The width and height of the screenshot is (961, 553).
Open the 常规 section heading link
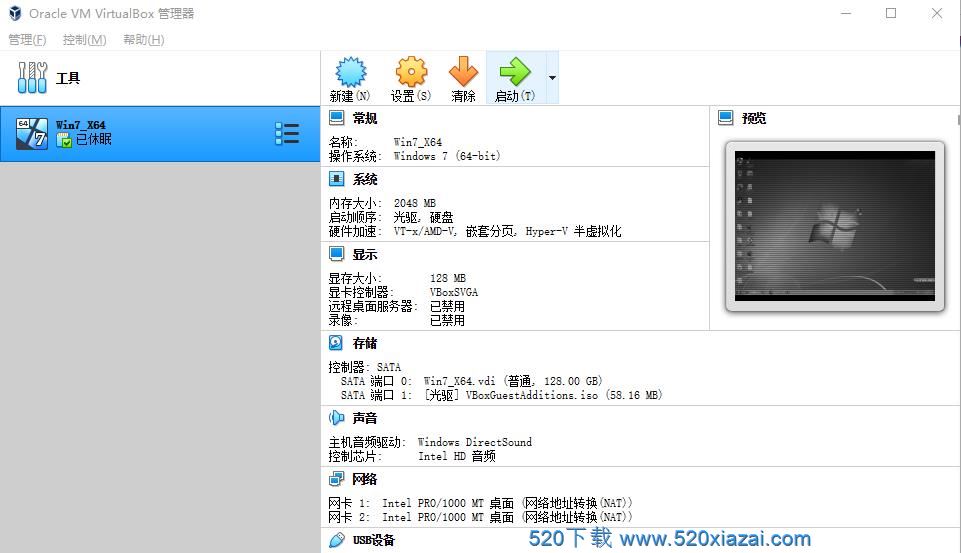365,118
